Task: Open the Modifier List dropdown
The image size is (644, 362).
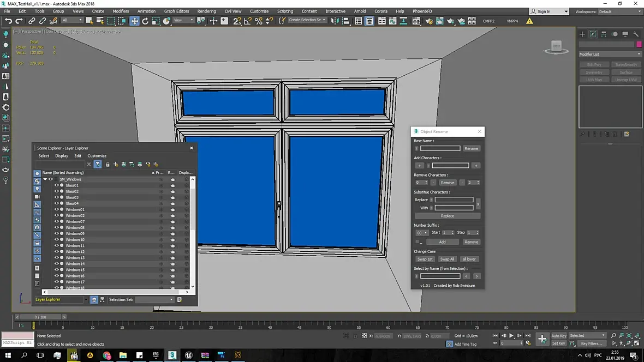Action: coord(610,54)
